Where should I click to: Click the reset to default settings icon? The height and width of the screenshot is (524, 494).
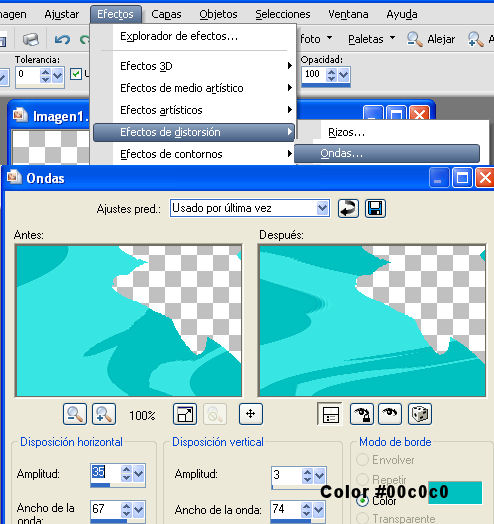point(348,209)
